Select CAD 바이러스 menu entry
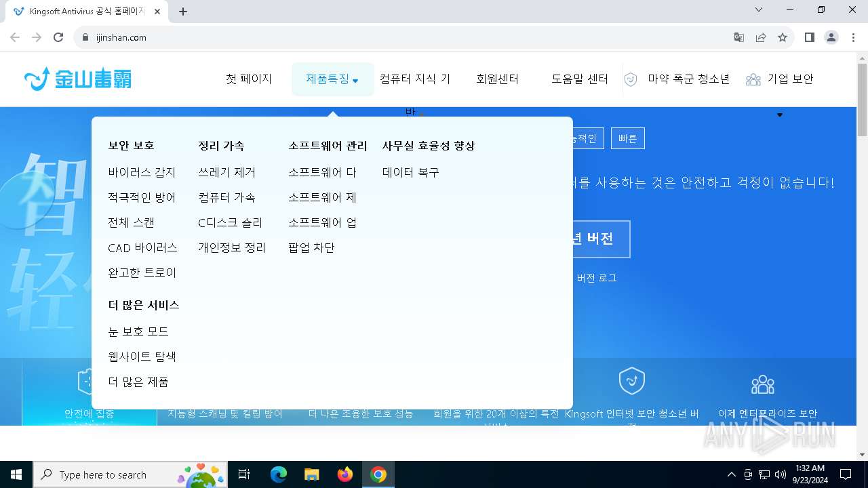 point(142,247)
